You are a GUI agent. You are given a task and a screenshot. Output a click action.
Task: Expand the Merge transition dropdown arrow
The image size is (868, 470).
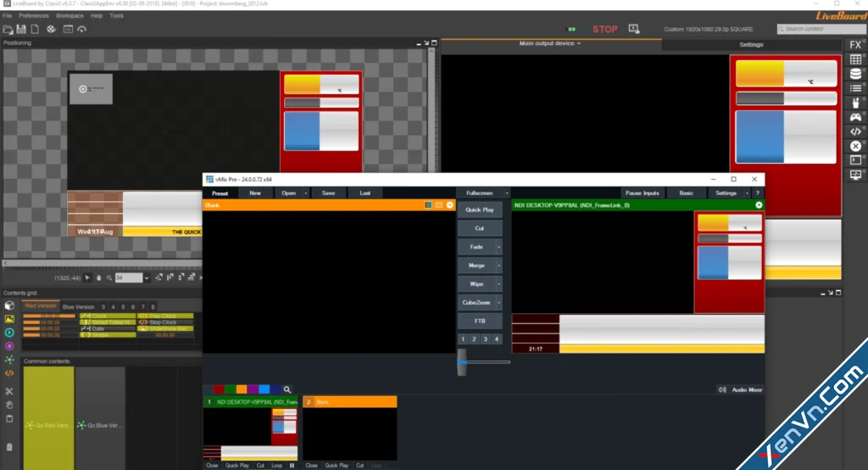498,266
